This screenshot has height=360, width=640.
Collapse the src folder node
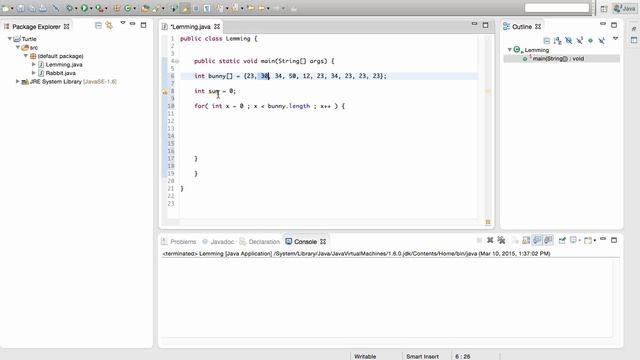(x=18, y=47)
